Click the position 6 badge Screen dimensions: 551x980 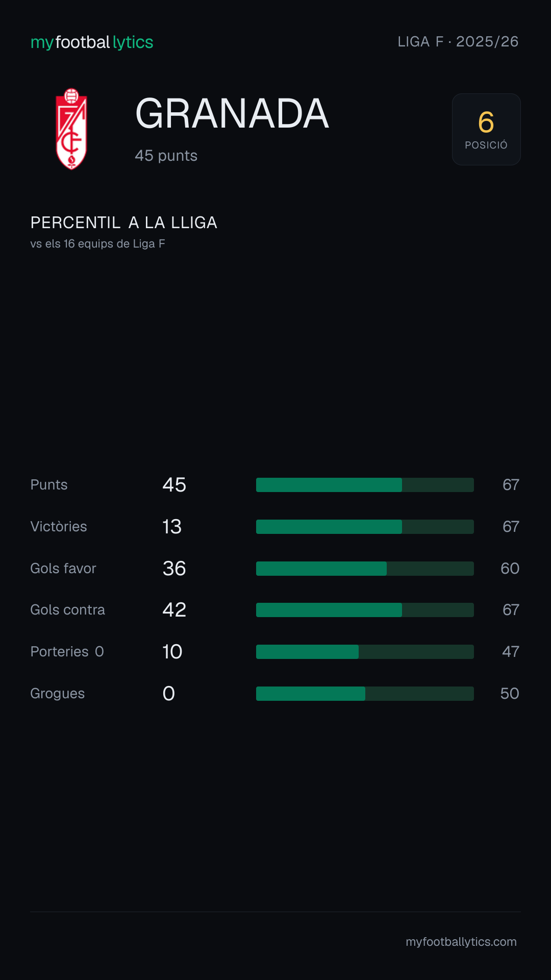click(x=486, y=129)
